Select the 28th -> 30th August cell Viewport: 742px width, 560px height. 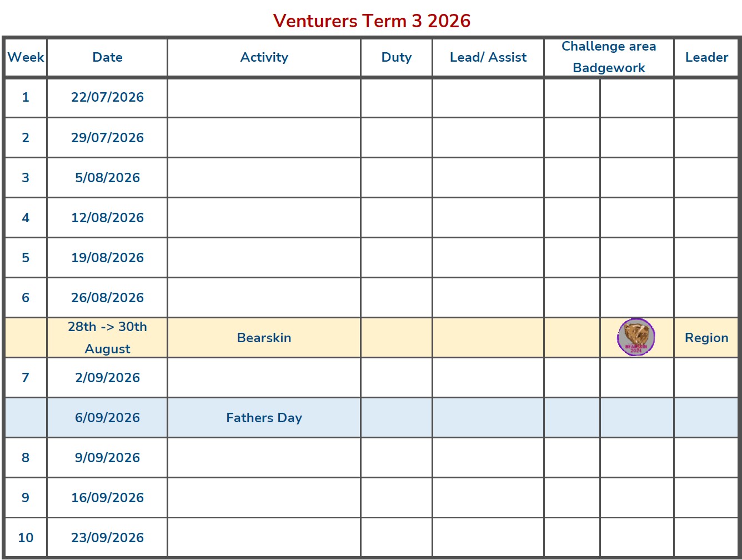[107, 338]
